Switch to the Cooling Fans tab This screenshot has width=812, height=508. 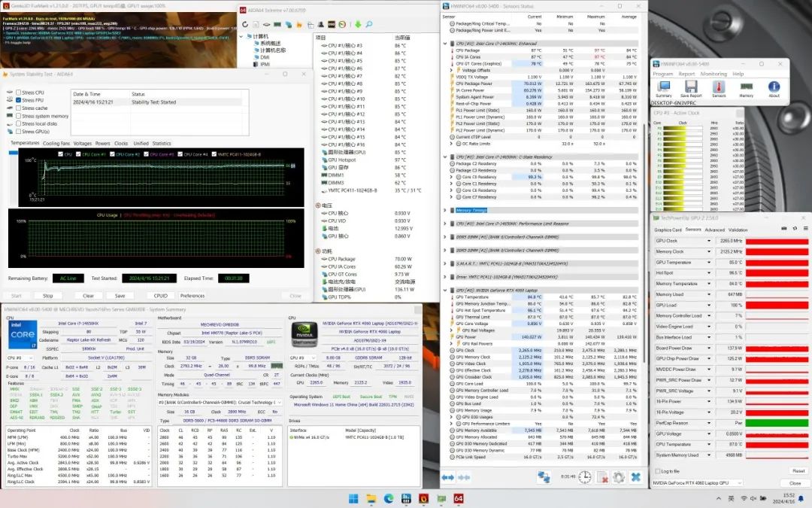point(56,144)
